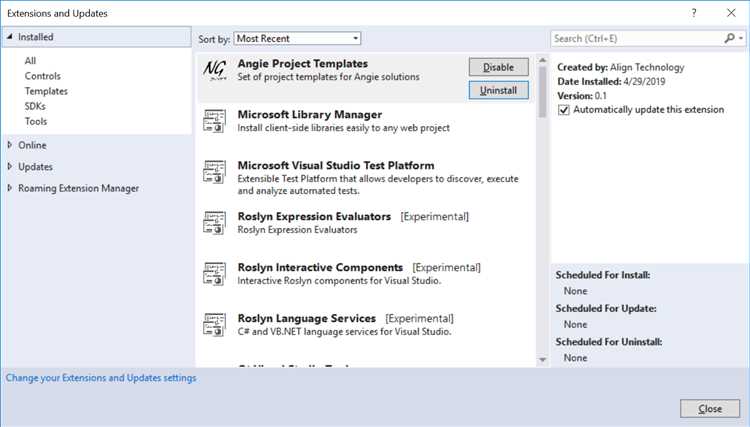Click the Microsoft Library Manager extension icon
750x427 pixels.
coord(214,121)
